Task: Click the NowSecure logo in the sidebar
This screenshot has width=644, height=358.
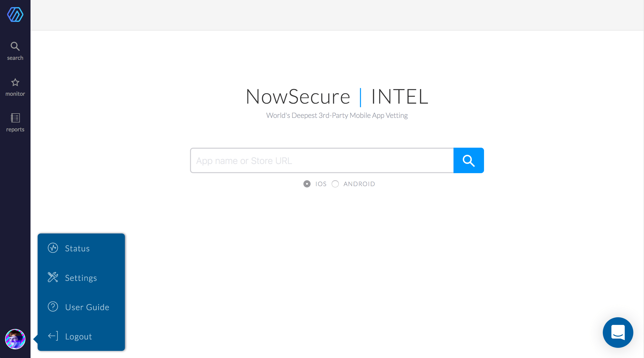Action: [15, 15]
